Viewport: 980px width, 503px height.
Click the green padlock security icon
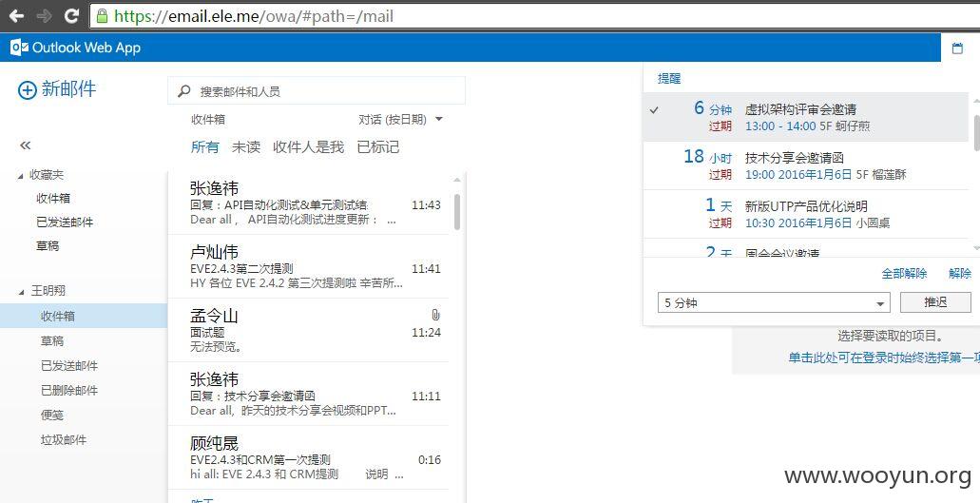tap(102, 15)
